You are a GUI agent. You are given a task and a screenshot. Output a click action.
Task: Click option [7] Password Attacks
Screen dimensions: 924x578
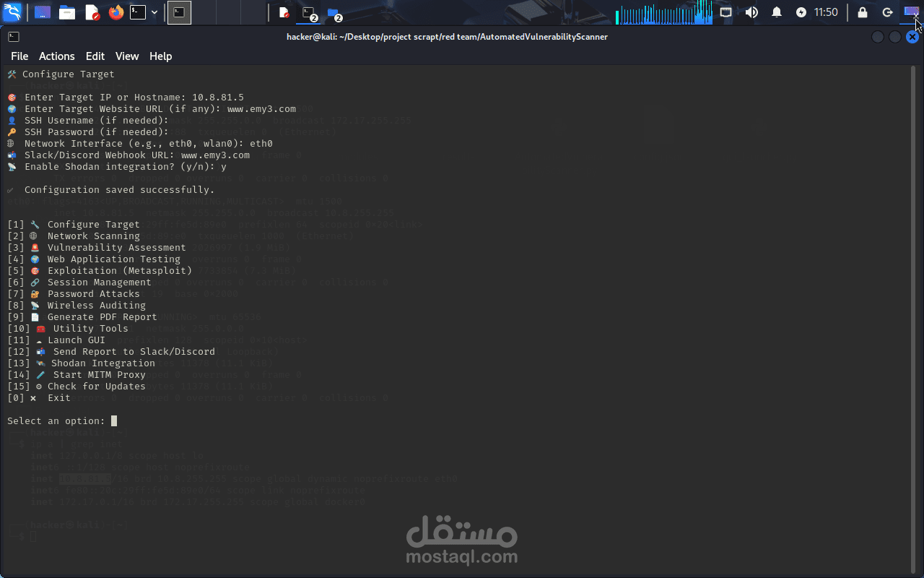click(x=74, y=294)
